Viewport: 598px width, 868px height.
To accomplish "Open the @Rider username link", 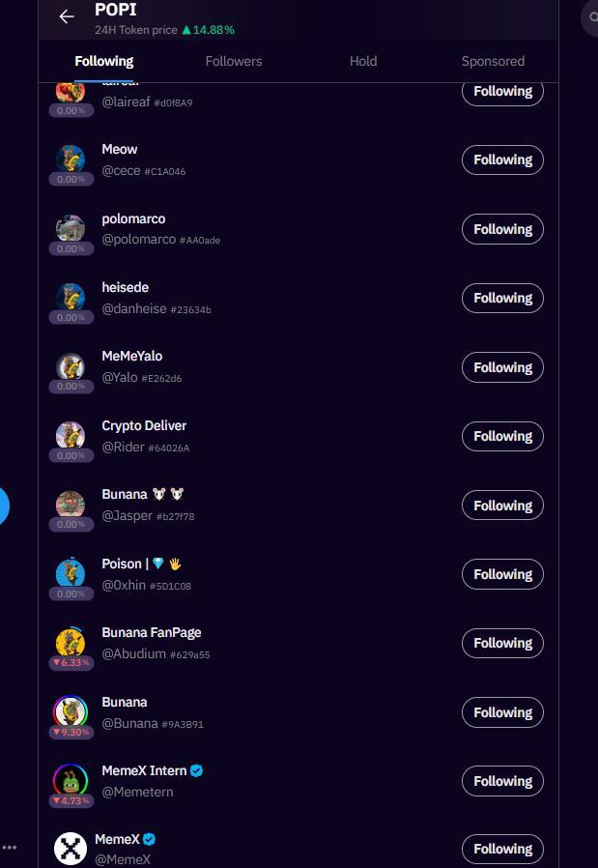I will tap(124, 447).
